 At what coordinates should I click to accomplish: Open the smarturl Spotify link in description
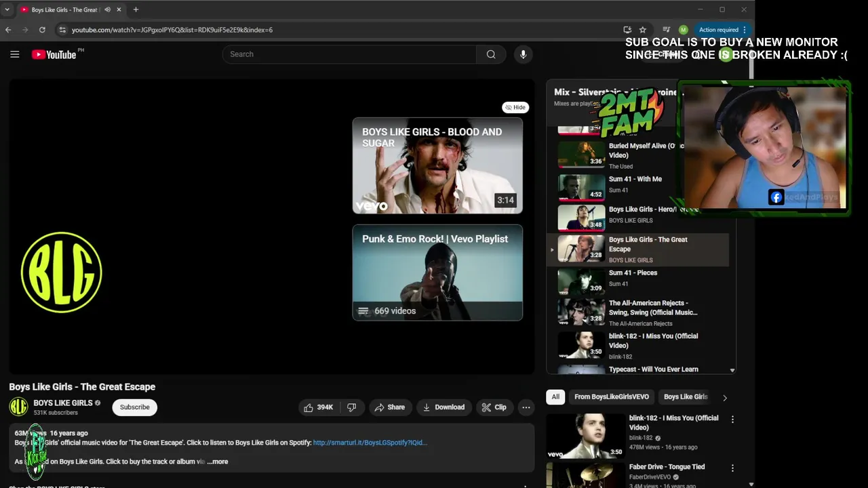(370, 443)
